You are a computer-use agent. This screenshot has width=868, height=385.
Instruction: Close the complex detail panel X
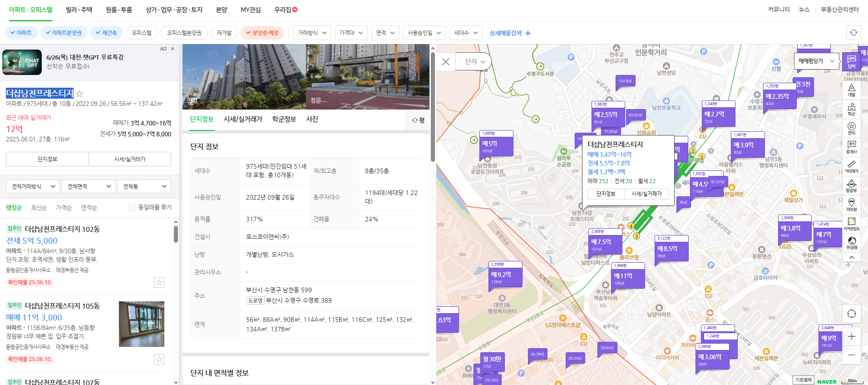coord(446,62)
